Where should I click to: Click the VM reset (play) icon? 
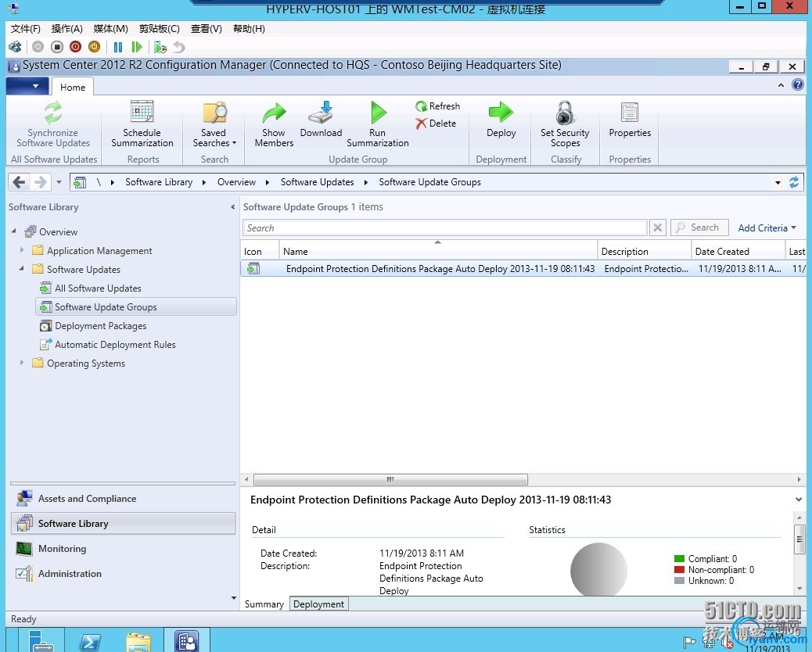point(137,47)
